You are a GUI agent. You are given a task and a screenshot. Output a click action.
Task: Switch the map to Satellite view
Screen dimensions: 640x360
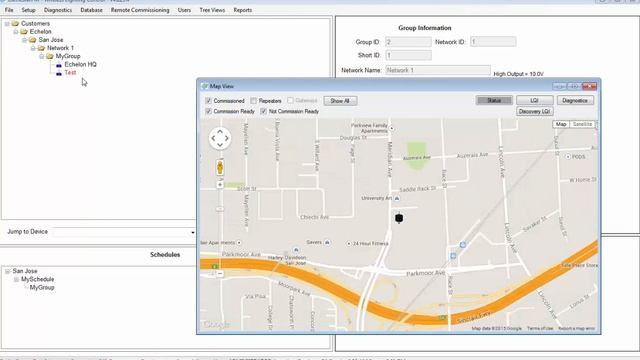pyautogui.click(x=582, y=124)
